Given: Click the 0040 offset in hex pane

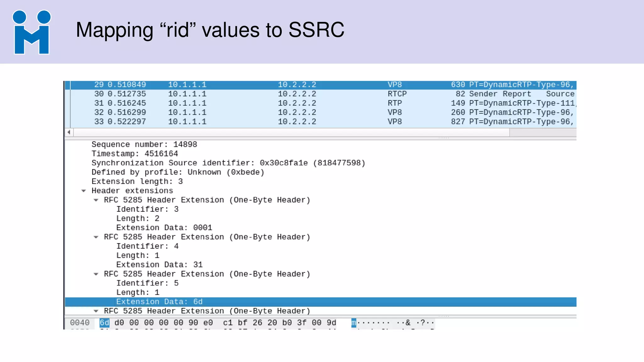Looking at the screenshot, I should point(80,323).
